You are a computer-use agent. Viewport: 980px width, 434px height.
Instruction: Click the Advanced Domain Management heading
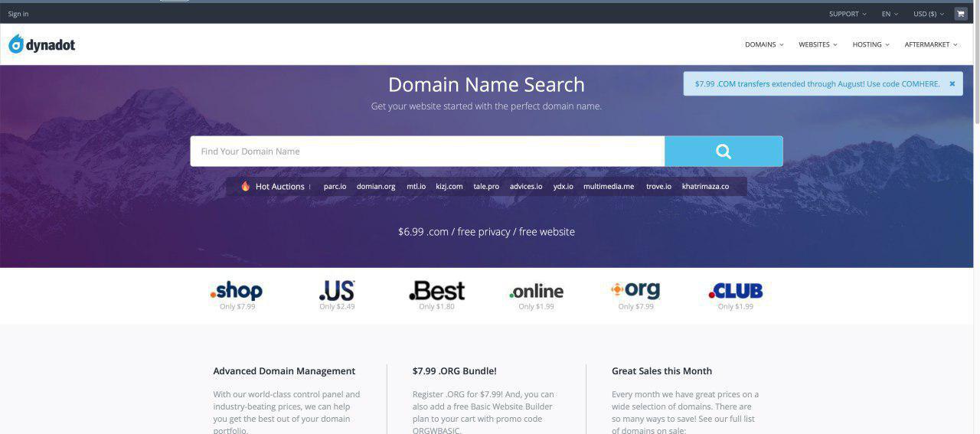pyautogui.click(x=284, y=370)
